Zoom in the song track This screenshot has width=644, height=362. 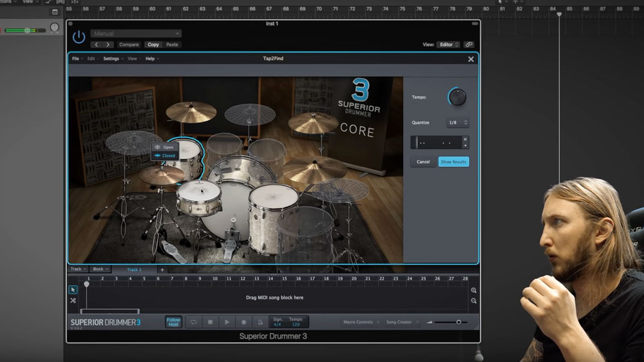click(x=473, y=291)
